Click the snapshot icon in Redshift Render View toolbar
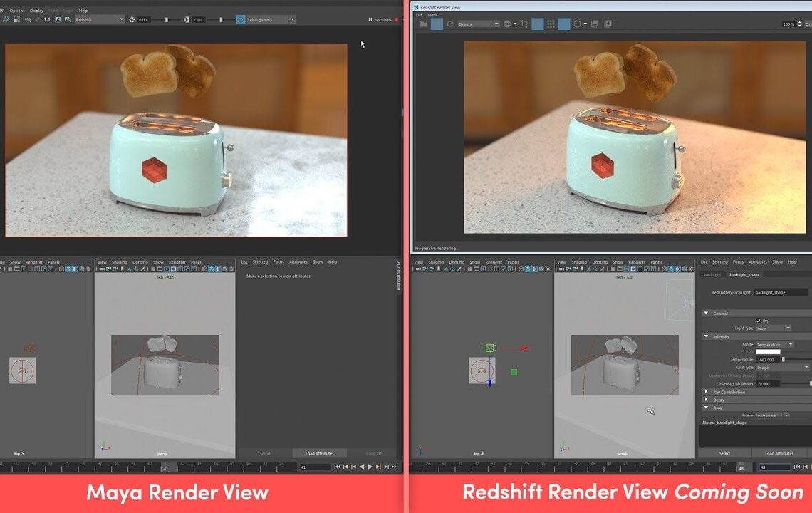Viewport: 812px width, 513px height. coord(594,23)
